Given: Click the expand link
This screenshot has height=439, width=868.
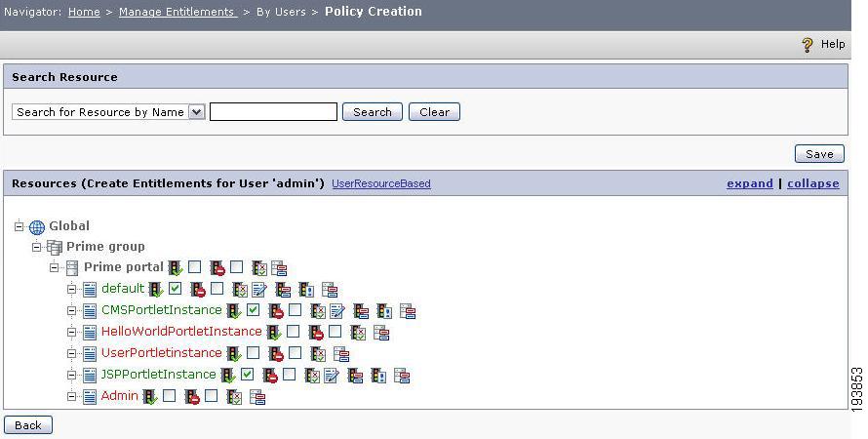Looking at the screenshot, I should pos(750,183).
